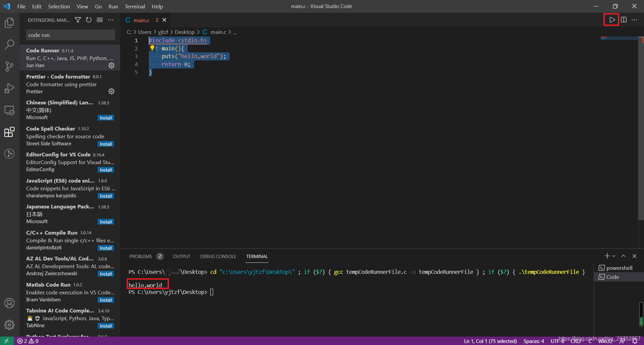This screenshot has width=644, height=345.
Task: Open the Remote Explorer view
Action: [x=9, y=110]
